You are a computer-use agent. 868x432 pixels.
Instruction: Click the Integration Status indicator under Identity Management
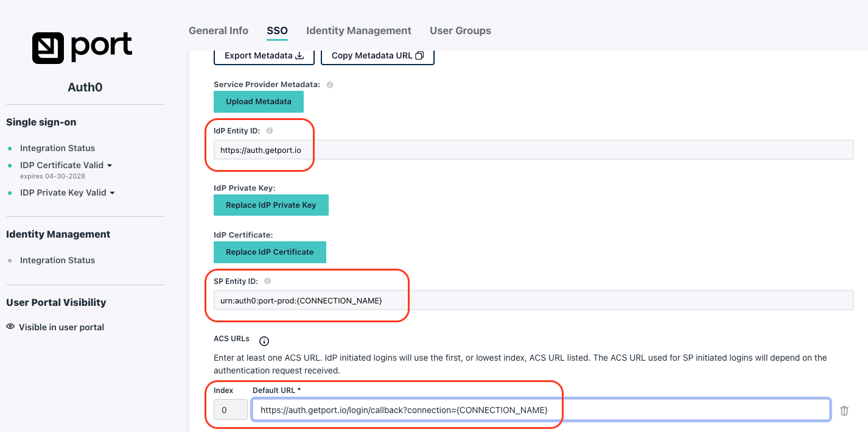pos(57,260)
